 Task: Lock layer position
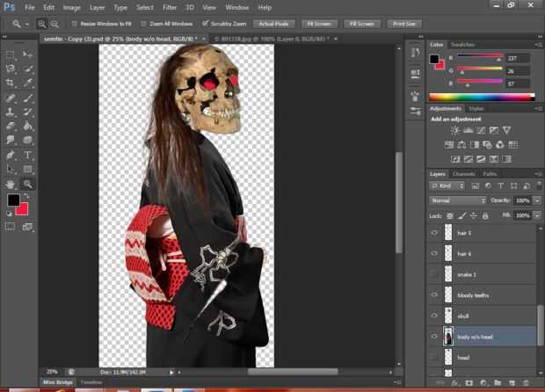474,216
